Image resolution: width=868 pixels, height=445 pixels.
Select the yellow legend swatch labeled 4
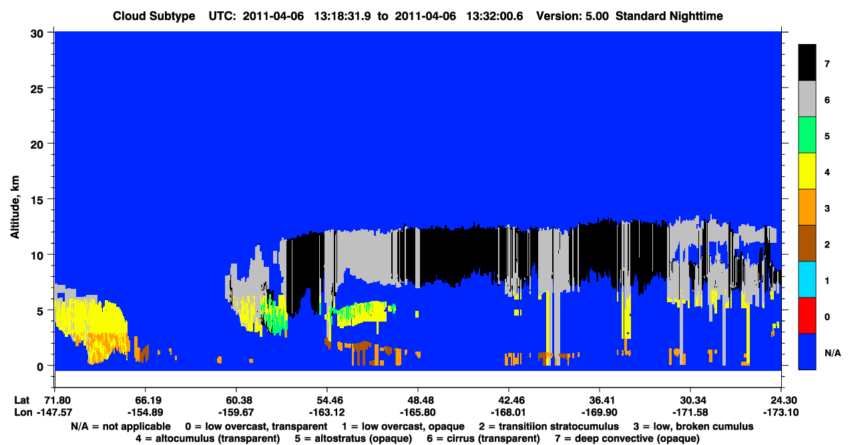point(807,171)
